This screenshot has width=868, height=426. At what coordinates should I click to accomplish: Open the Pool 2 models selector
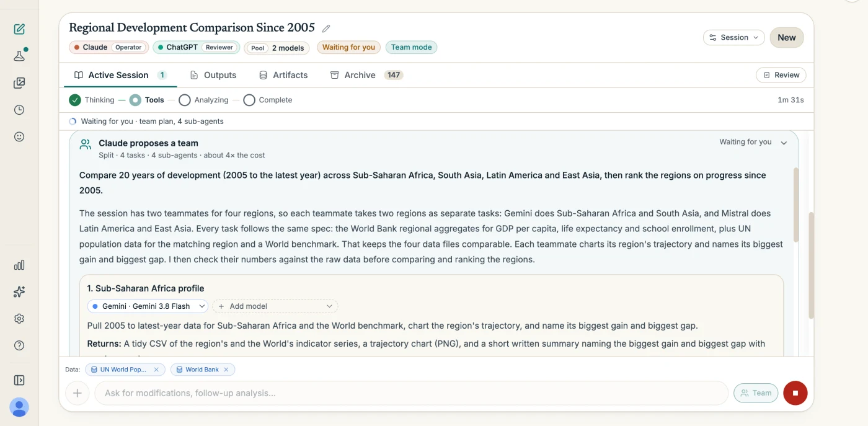(278, 48)
